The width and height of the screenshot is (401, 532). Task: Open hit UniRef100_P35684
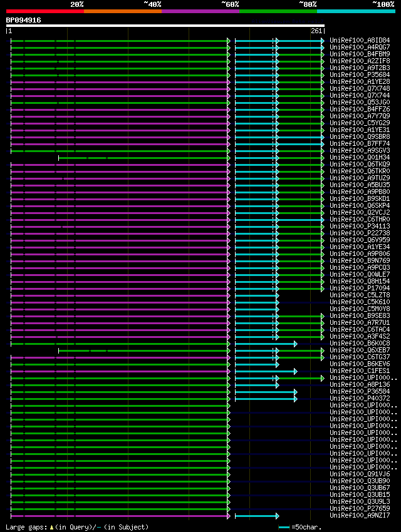click(360, 74)
